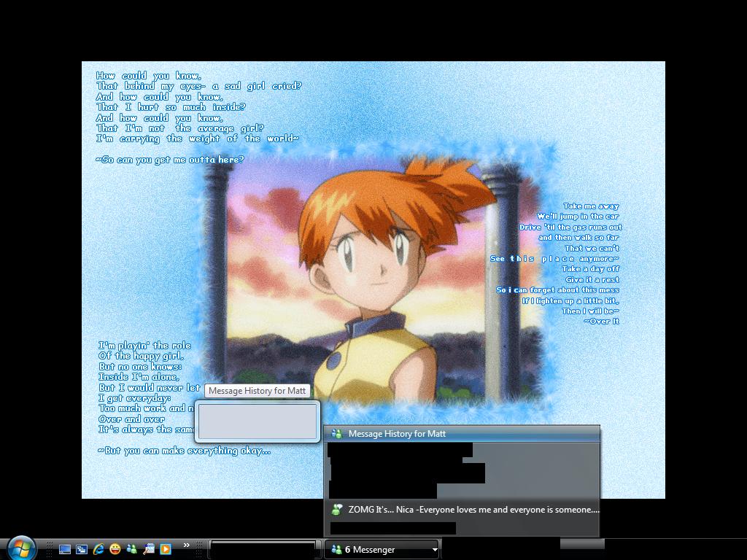Viewport: 747px width, 560px height.
Task: Click Messenger icon beside Message History for Matt
Action: click(x=337, y=434)
